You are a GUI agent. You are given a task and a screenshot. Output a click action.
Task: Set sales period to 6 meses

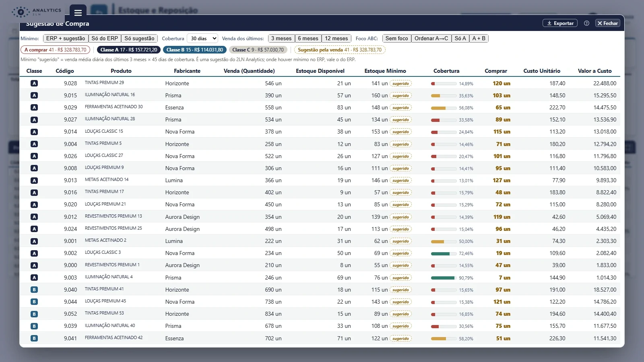click(308, 39)
